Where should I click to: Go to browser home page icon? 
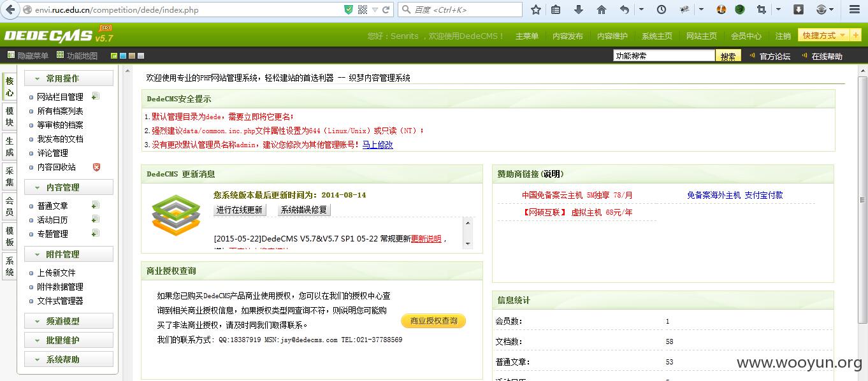point(602,10)
